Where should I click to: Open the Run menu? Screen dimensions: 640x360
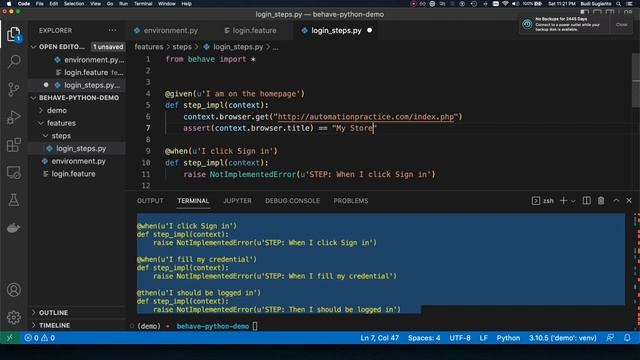point(123,4)
